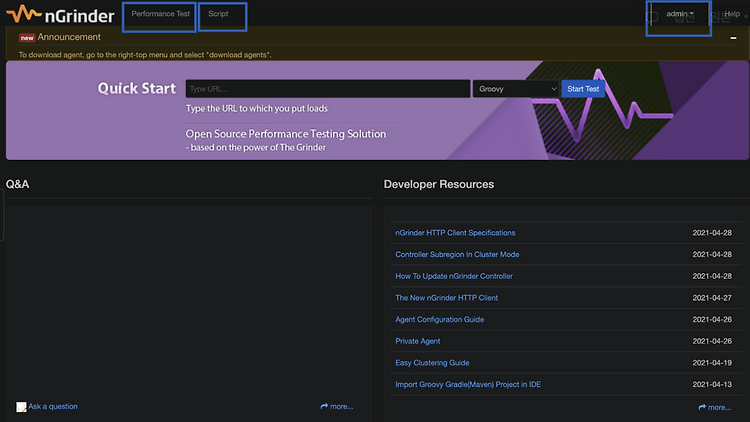Click the arrow icon beside Q&A more
750x422 pixels.
(324, 406)
